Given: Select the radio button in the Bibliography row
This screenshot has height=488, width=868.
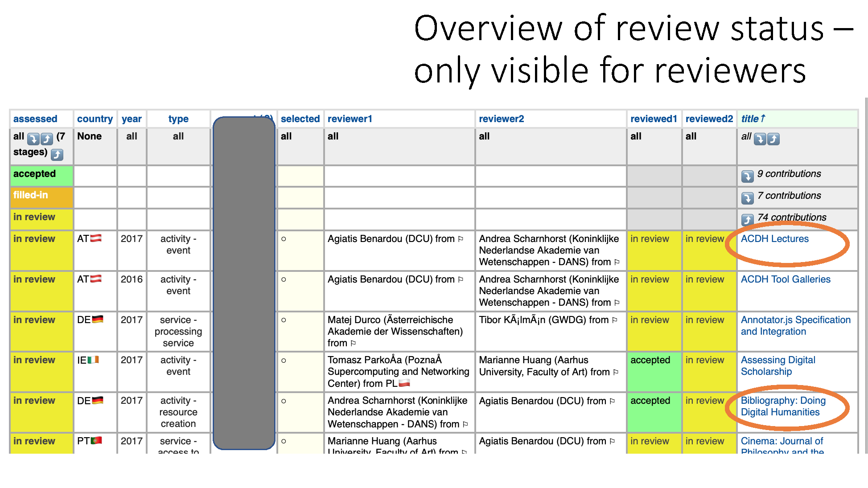Looking at the screenshot, I should point(284,401).
